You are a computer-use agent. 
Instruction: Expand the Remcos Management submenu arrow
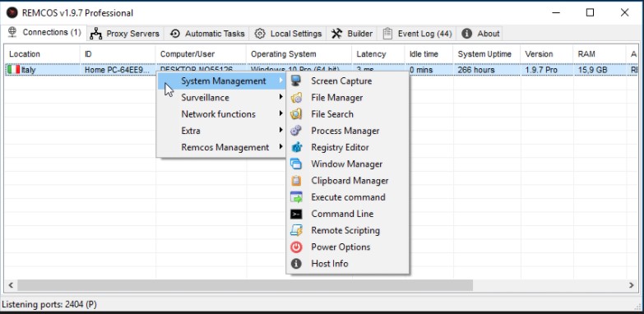tap(281, 147)
